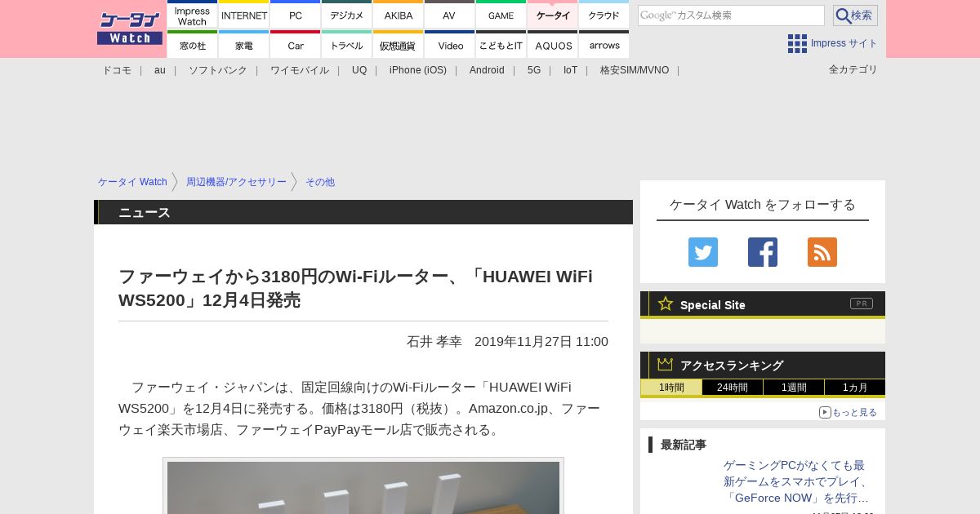Click the 周辺機器/アクセサリー breadcrumb link

(x=236, y=182)
